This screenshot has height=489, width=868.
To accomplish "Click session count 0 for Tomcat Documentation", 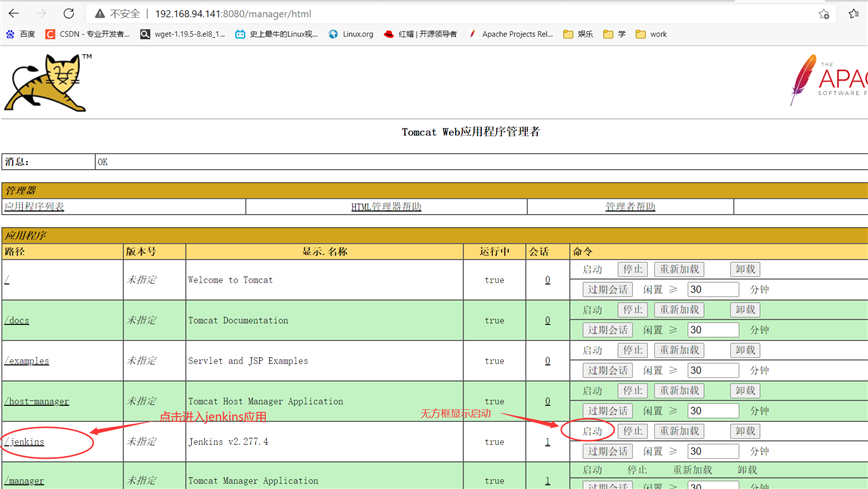I will pos(547,320).
